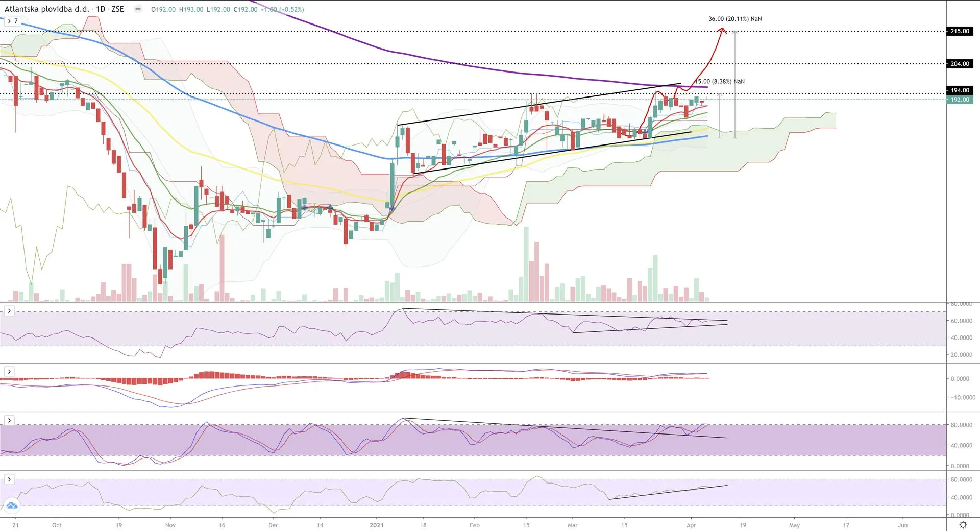This screenshot has width=980, height=531.
Task: Select the 15.00 (8.38%) measurement label
Action: pyautogui.click(x=720, y=81)
